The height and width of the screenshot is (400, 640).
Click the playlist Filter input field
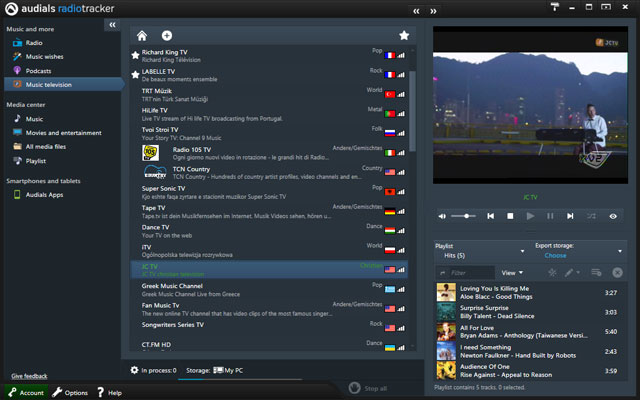click(x=470, y=272)
